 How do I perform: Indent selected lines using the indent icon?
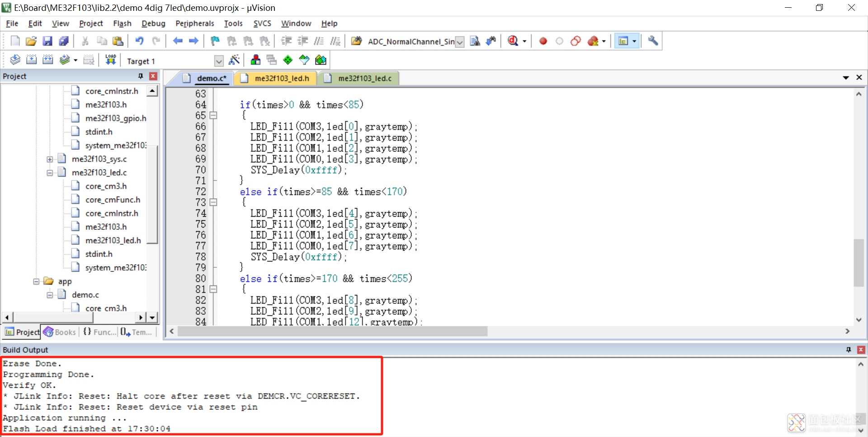[x=286, y=41]
